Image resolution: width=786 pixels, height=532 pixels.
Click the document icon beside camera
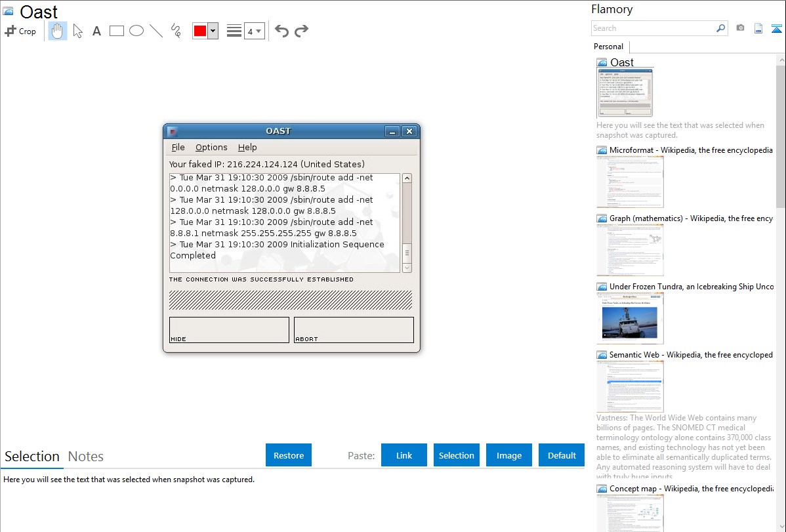(x=758, y=28)
